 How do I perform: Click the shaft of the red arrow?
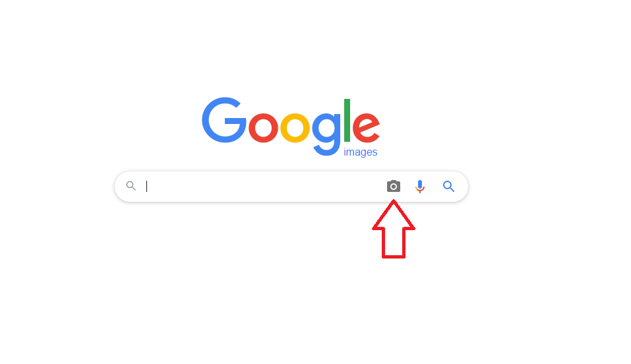[x=394, y=243]
